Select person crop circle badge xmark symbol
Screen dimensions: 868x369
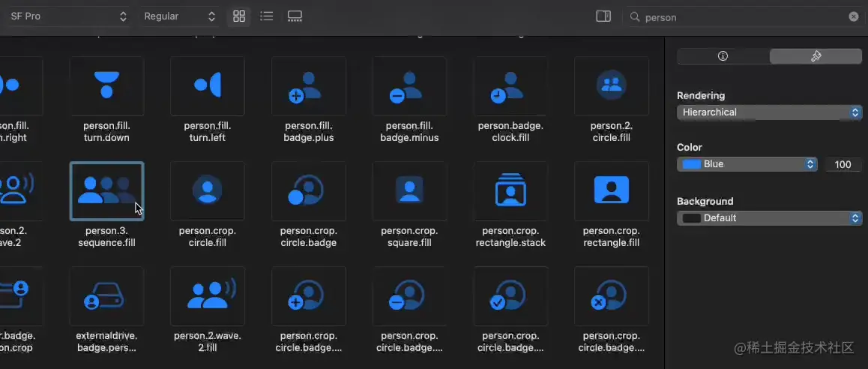(612, 296)
